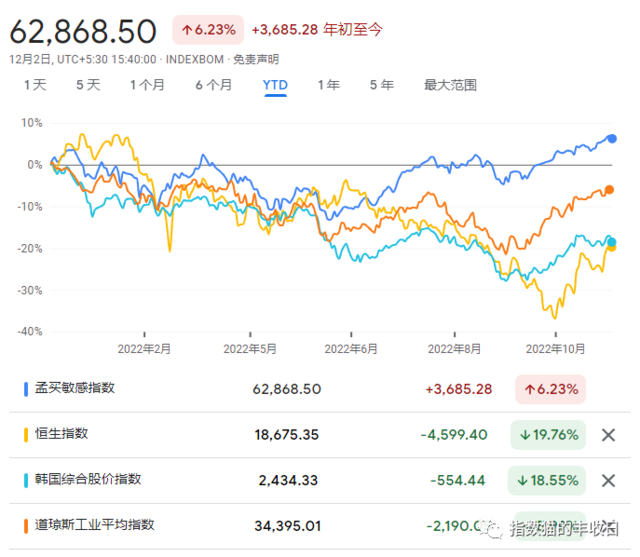Click the 2022年8月 axis label
The image size is (640, 557).
[x=454, y=349]
